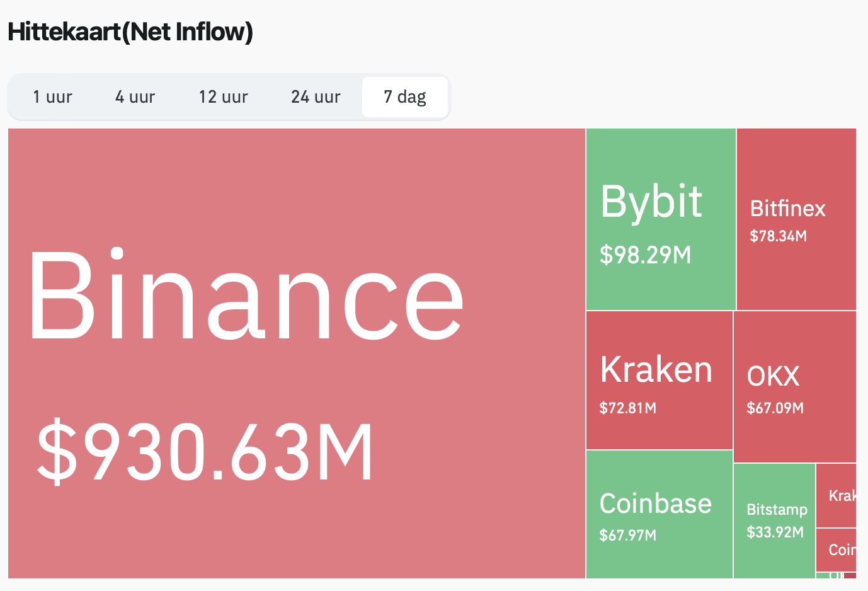Select the small truncated "Krak" red tile
The image size is (868, 591).
tap(836, 496)
